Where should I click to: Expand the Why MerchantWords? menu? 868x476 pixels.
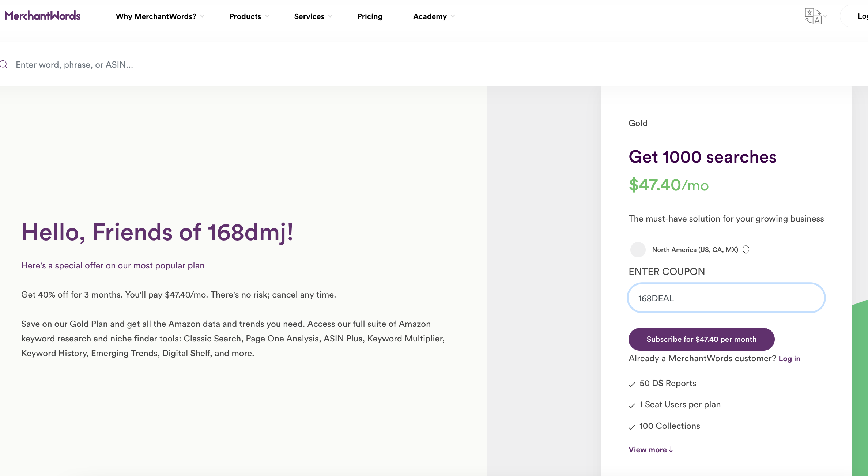[160, 16]
